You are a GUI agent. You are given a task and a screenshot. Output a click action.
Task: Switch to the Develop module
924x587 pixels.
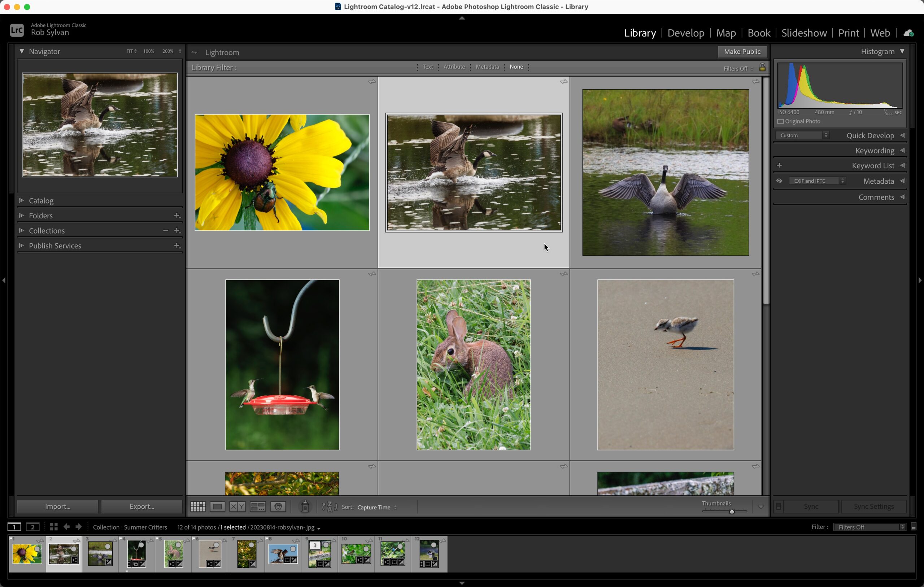pos(686,32)
